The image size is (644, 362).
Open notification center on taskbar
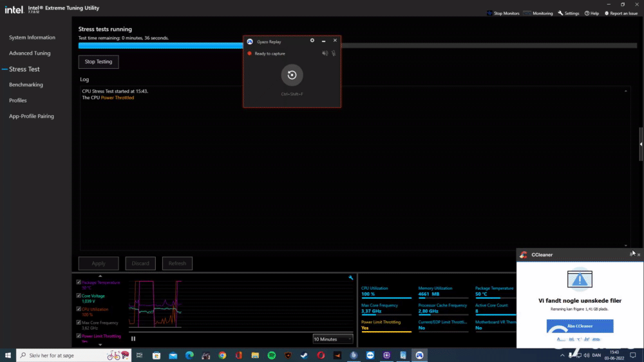[x=633, y=355]
